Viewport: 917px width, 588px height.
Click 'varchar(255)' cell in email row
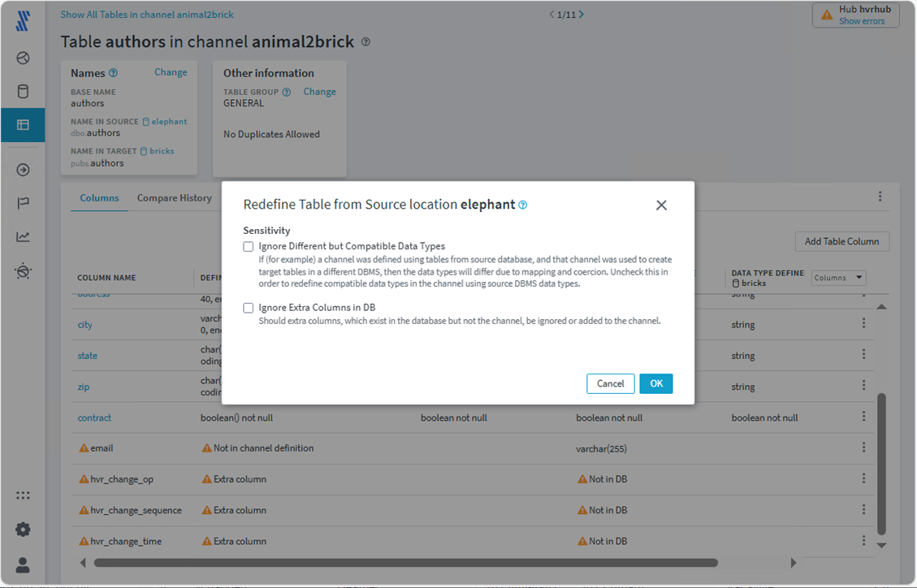point(601,449)
